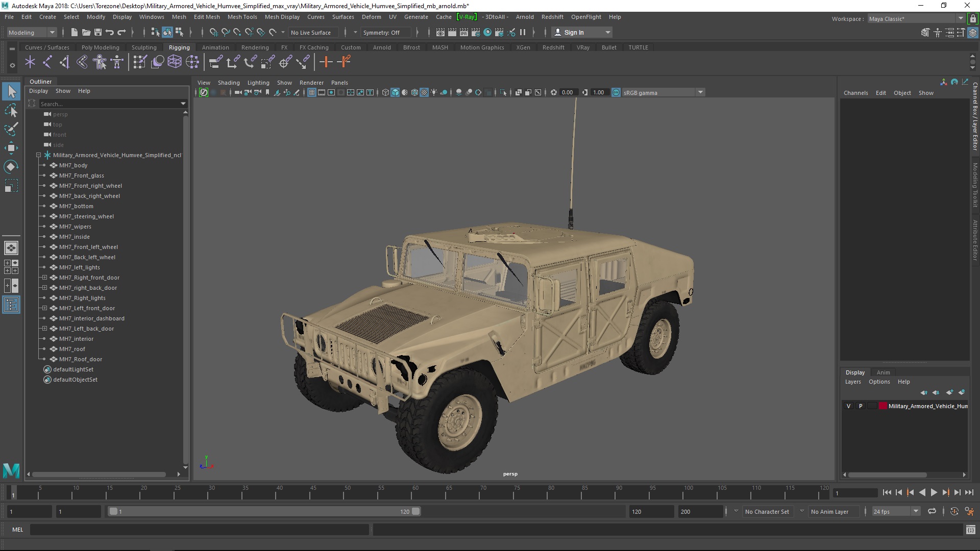This screenshot has width=980, height=551.
Task: Select the Rotate tool in left toolbox
Action: pyautogui.click(x=11, y=167)
